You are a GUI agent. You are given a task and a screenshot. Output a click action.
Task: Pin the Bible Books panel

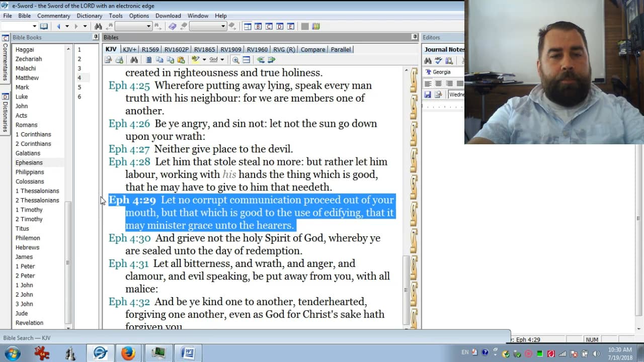coord(95,37)
